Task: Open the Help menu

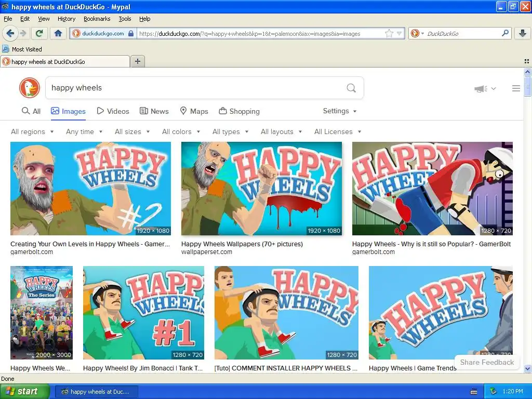Action: (144, 19)
